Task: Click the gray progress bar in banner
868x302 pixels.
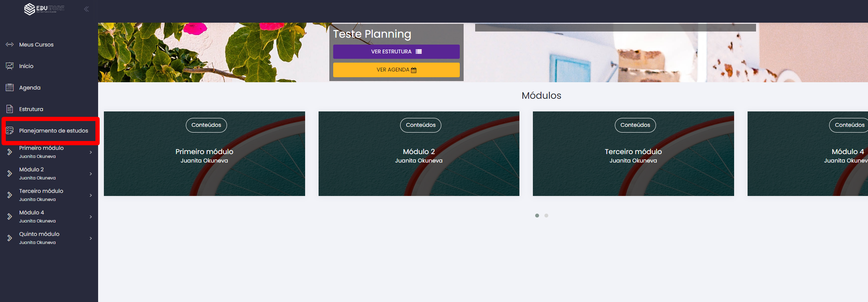Action: point(615,28)
